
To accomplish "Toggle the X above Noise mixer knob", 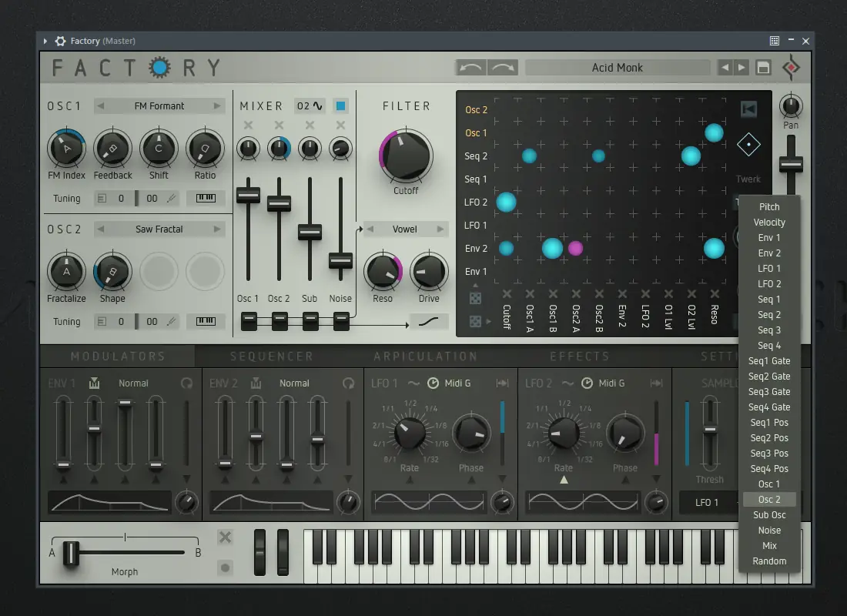I will pyautogui.click(x=340, y=126).
